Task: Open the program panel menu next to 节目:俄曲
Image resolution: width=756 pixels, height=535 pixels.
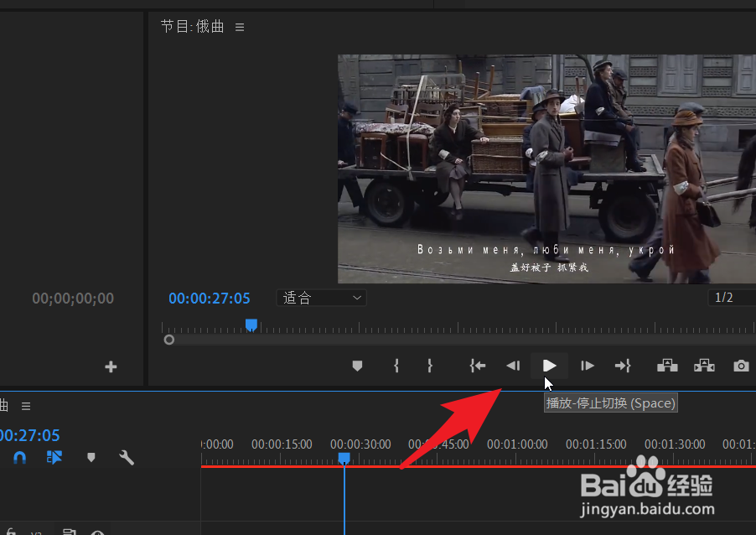Action: [240, 28]
